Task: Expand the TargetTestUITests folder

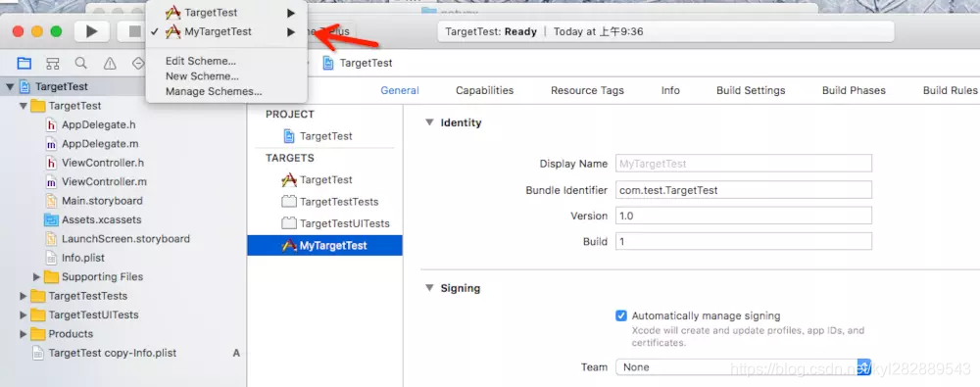Action: tap(24, 315)
